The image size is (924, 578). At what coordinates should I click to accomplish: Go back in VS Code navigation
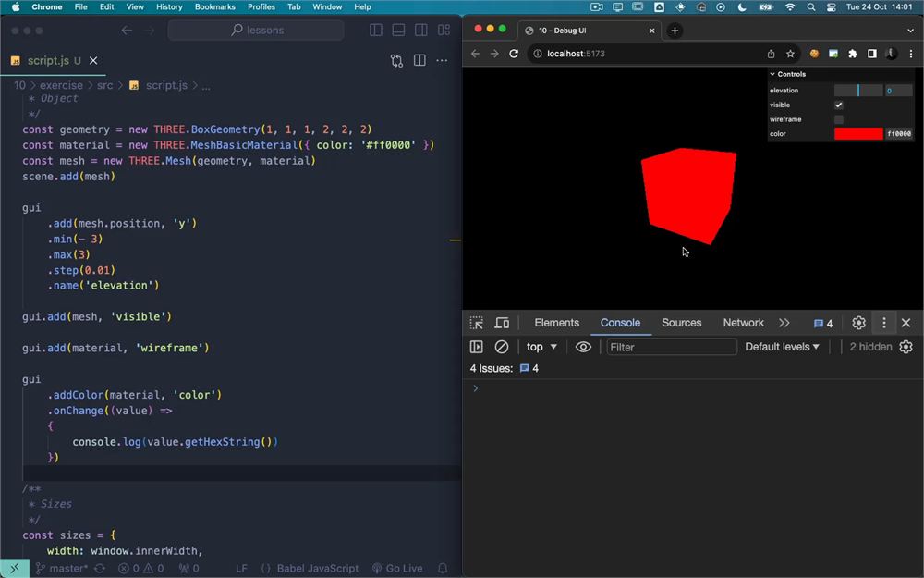[127, 31]
